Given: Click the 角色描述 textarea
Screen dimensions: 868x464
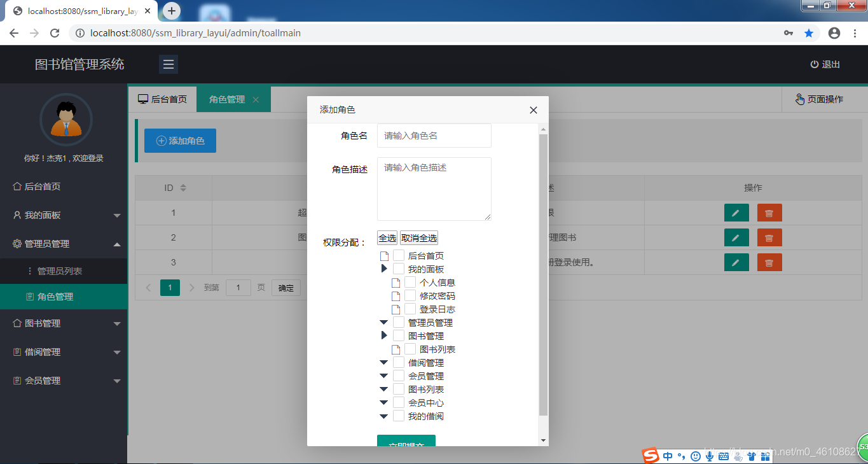Looking at the screenshot, I should 434,189.
